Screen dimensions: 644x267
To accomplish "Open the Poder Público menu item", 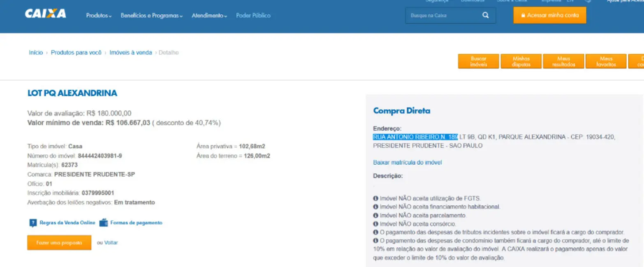I will [x=253, y=16].
